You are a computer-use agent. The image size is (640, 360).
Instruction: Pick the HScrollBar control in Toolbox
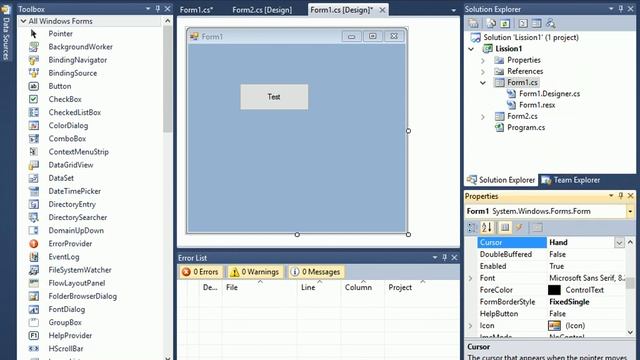[66, 349]
